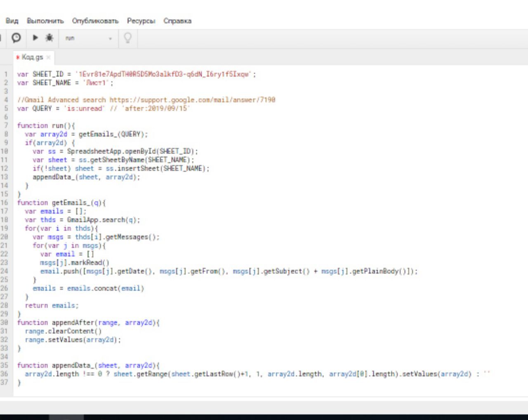Click line number 6 in the gutter
Viewport: 528px width, 420px height.
(6, 117)
